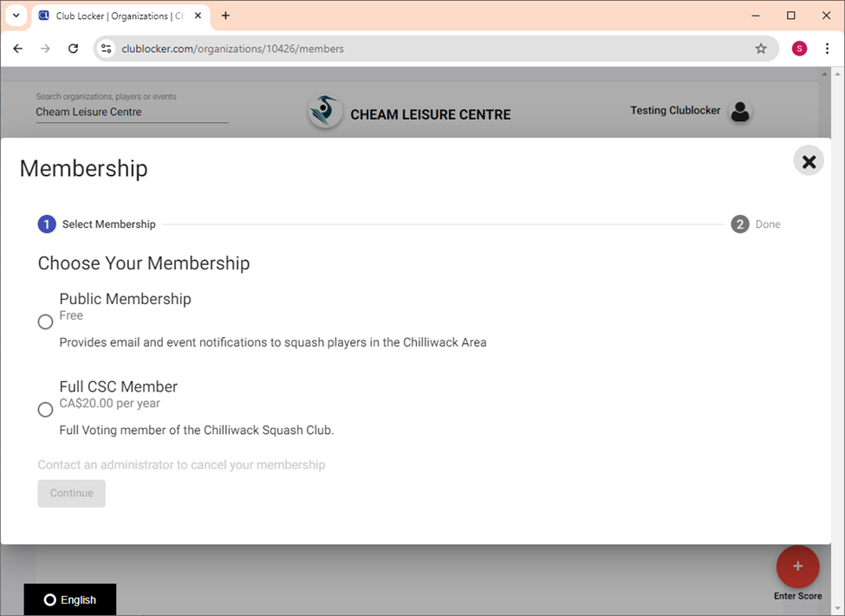Expand the browser tab list chevron
The height and width of the screenshot is (616, 845).
click(16, 16)
